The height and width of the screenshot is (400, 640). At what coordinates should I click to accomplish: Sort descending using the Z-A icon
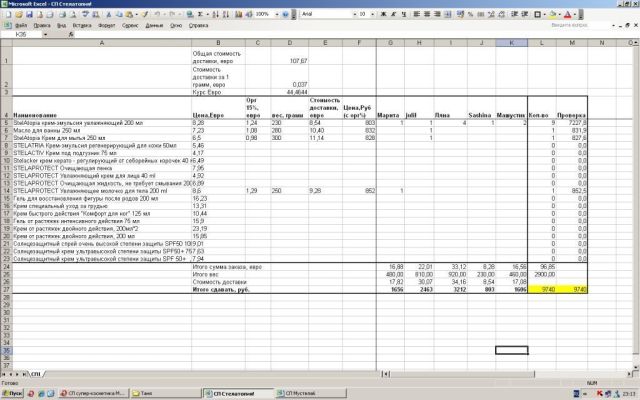pos(226,14)
